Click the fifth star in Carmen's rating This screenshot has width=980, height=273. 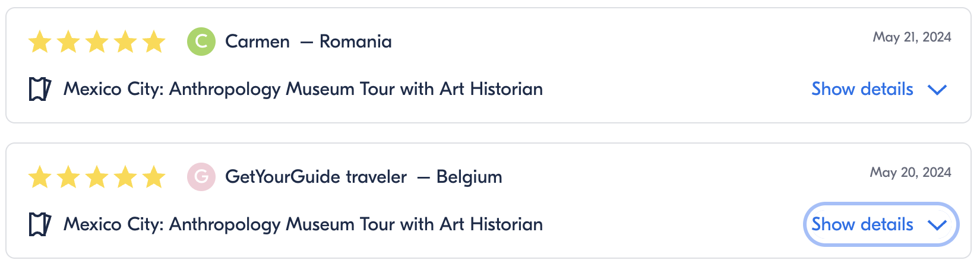(x=154, y=42)
